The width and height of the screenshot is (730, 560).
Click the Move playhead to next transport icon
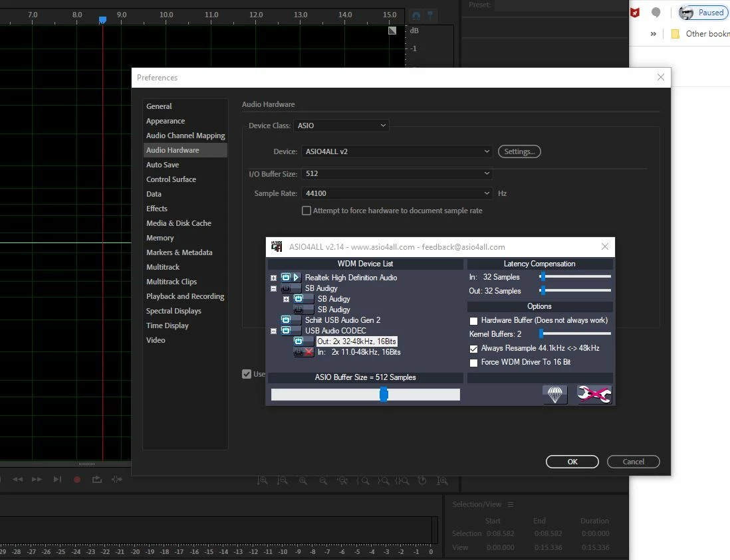coord(57,479)
